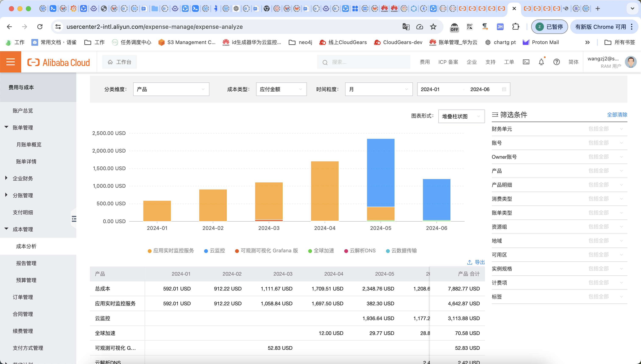This screenshot has width=641, height=364.
Task: Select 成本分析 in the sidebar
Action: coord(26,246)
